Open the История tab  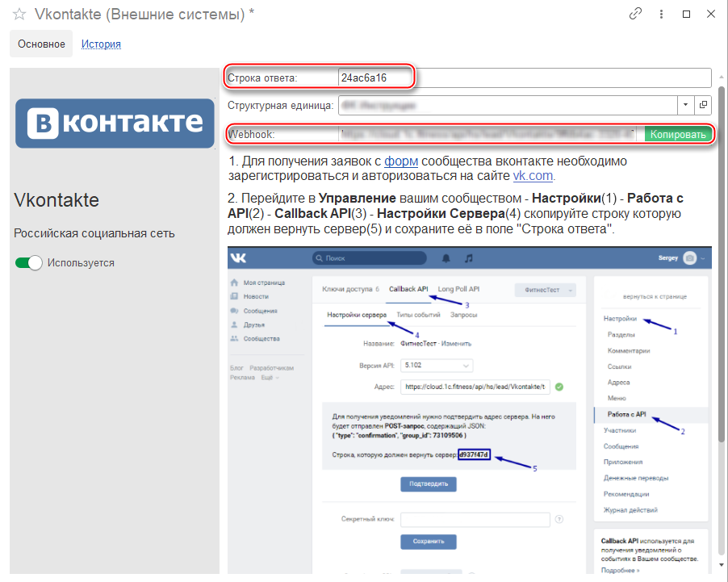coord(101,44)
